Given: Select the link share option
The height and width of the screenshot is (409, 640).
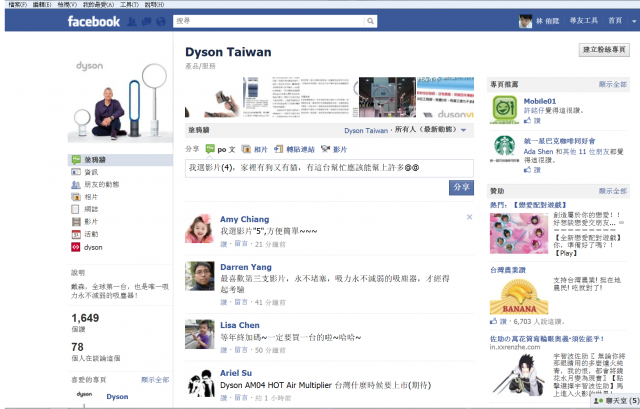Looking at the screenshot, I should pos(294,149).
